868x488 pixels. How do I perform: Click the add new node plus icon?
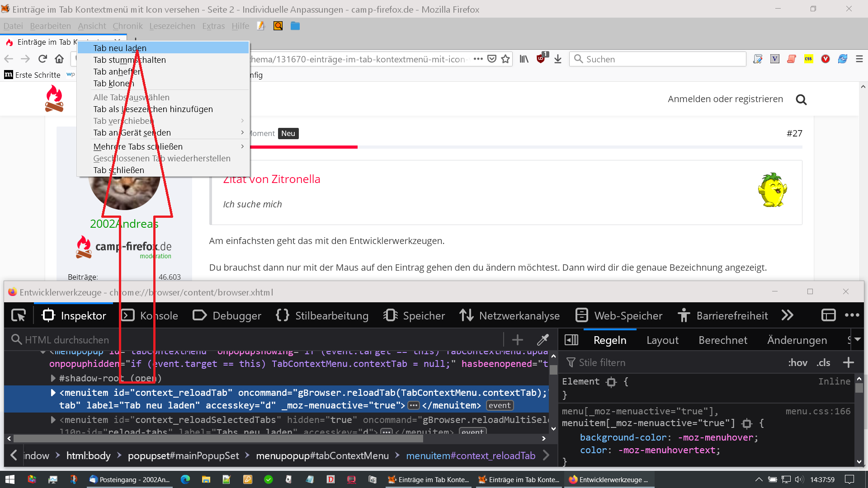517,340
